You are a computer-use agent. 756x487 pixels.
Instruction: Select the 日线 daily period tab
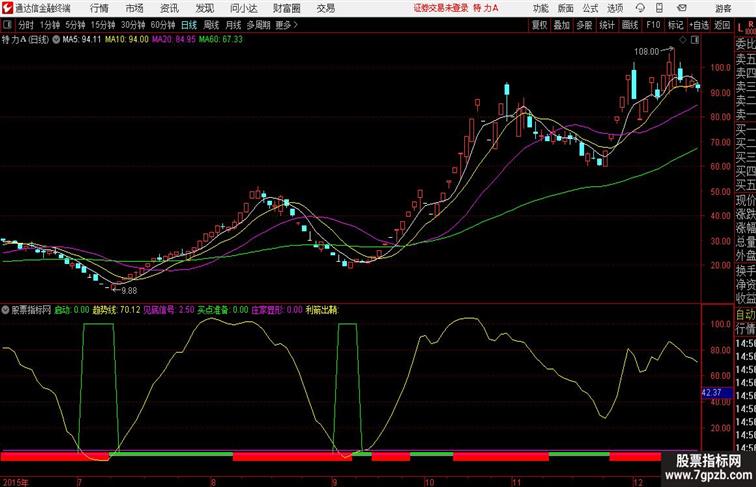[x=189, y=25]
